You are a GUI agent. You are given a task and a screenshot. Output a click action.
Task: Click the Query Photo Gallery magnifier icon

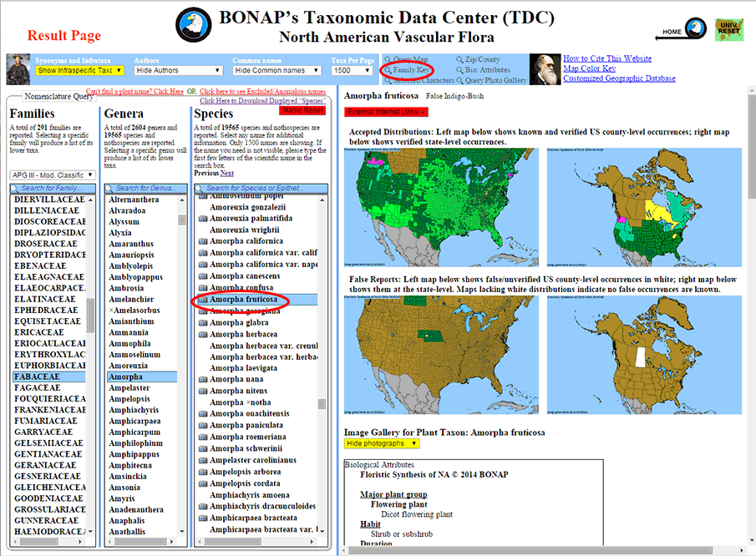click(459, 81)
